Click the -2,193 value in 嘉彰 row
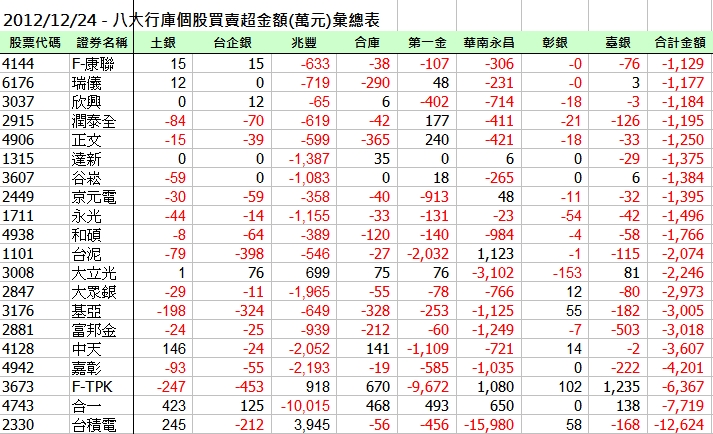Viewport: 713px width, 434px height. [309, 368]
